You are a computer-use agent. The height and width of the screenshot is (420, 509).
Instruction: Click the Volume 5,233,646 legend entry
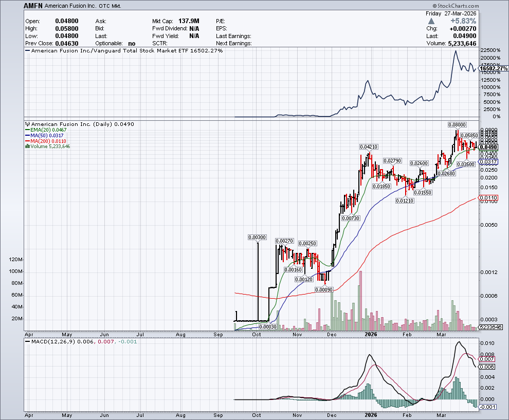click(48, 147)
